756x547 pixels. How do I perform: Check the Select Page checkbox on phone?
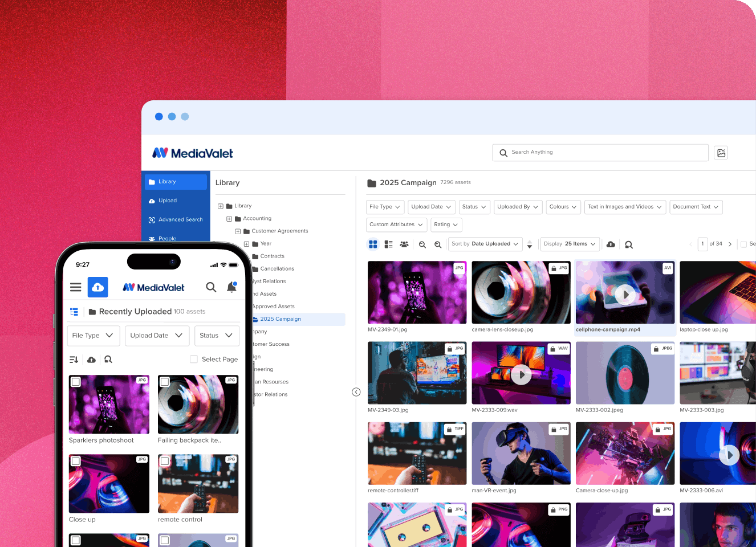(x=194, y=359)
